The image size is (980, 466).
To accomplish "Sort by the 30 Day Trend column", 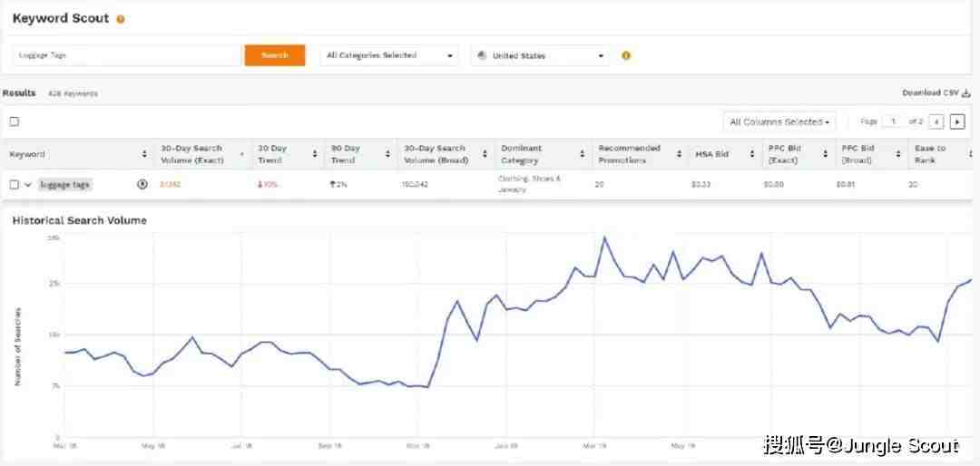I will pos(315,153).
